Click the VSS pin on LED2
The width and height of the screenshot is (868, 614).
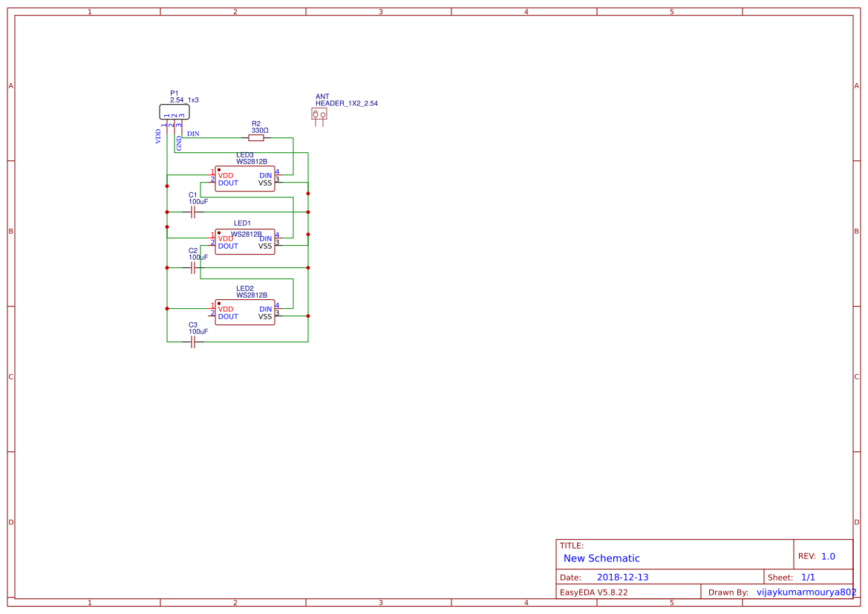(x=264, y=316)
